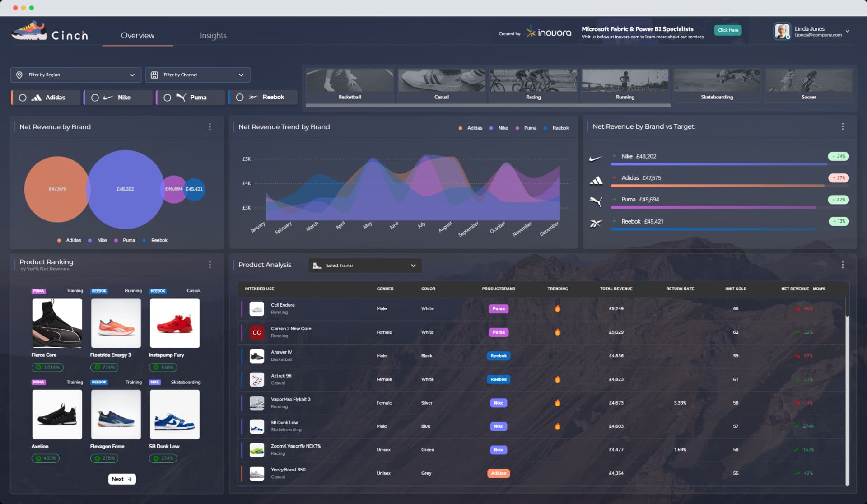
Task: Open the kebab menu on Product Analysis table
Action: click(x=843, y=265)
